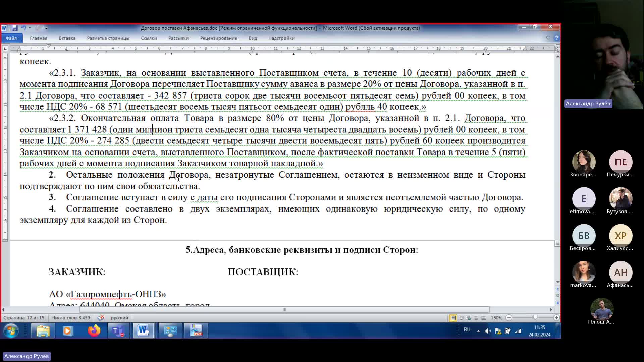The image size is (644, 362).
Task: Open the undo history dropdown arrow
Action: click(30, 28)
